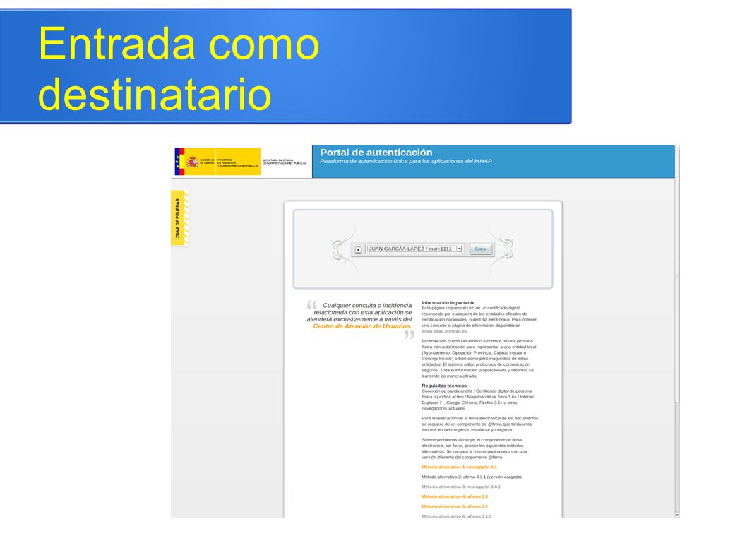The height and width of the screenshot is (560, 747).
Task: Choose Método alternativo 5: afirma 3.2
Action: point(455,506)
